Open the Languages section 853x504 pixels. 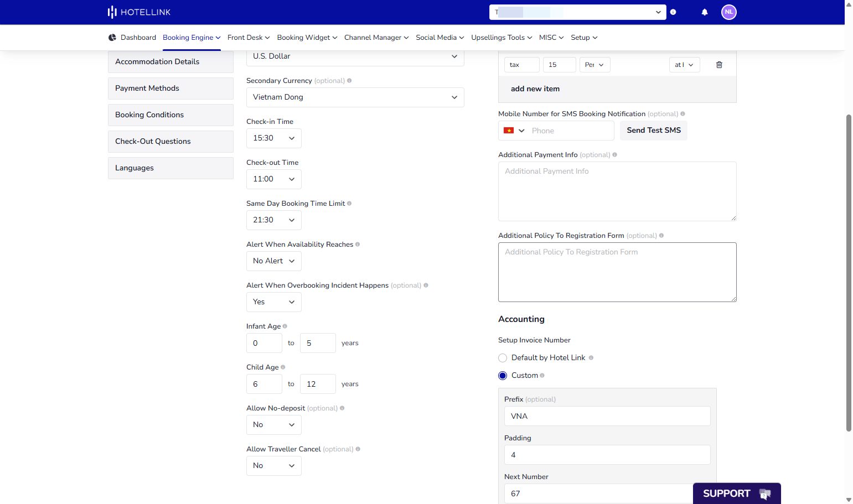170,168
